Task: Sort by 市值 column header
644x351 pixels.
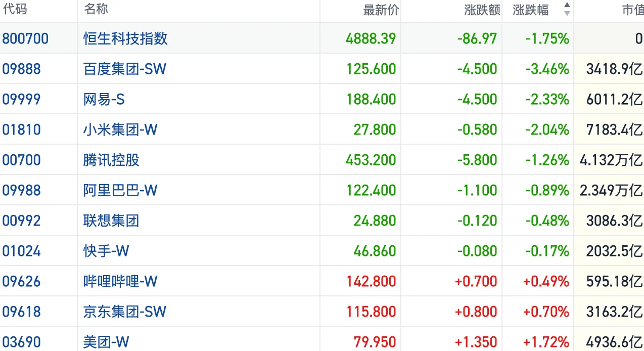Action: (x=633, y=10)
